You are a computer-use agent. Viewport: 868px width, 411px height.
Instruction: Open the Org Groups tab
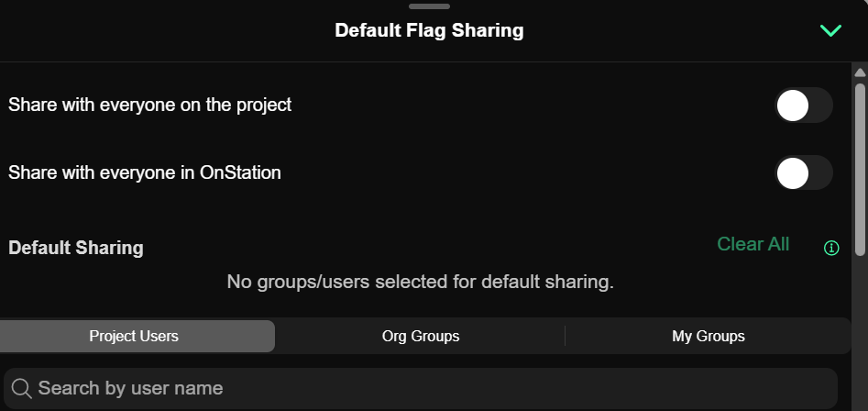tap(421, 336)
